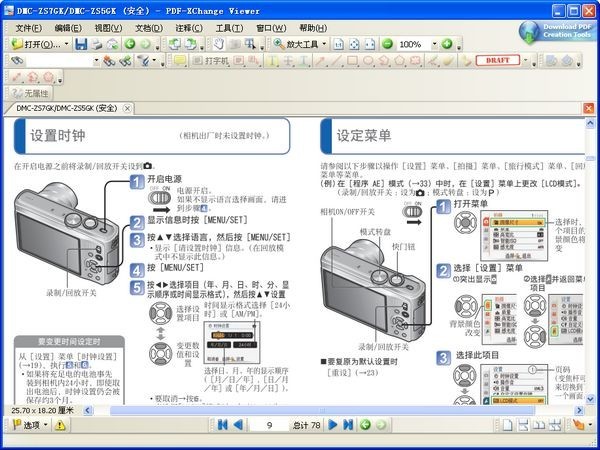Click the send by email envelope icon
This screenshot has height=450, width=600.
pyautogui.click(x=112, y=44)
